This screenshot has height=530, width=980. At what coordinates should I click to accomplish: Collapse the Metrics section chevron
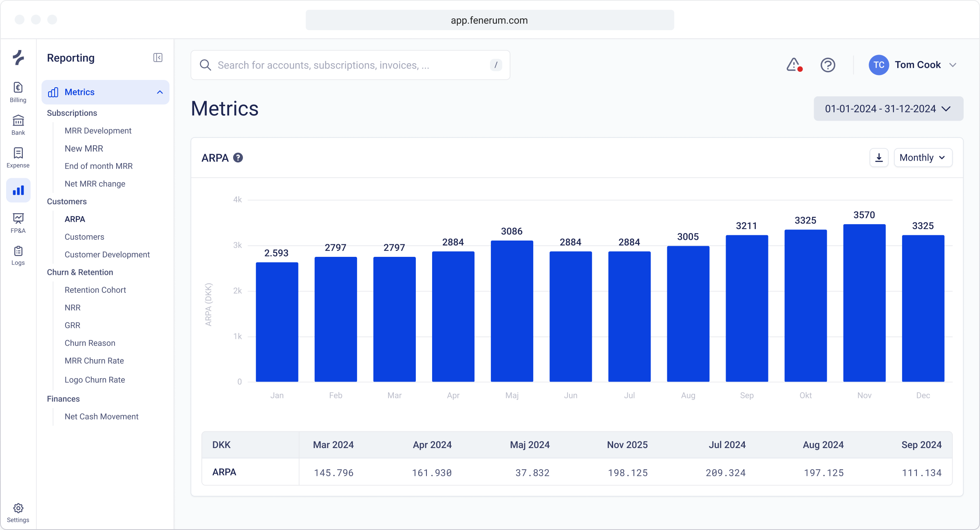point(159,92)
